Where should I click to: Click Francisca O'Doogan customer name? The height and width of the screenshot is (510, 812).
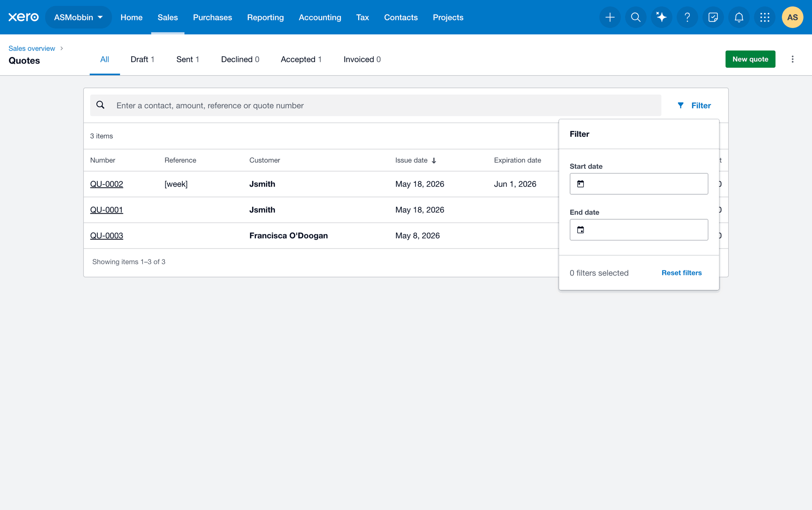point(288,236)
